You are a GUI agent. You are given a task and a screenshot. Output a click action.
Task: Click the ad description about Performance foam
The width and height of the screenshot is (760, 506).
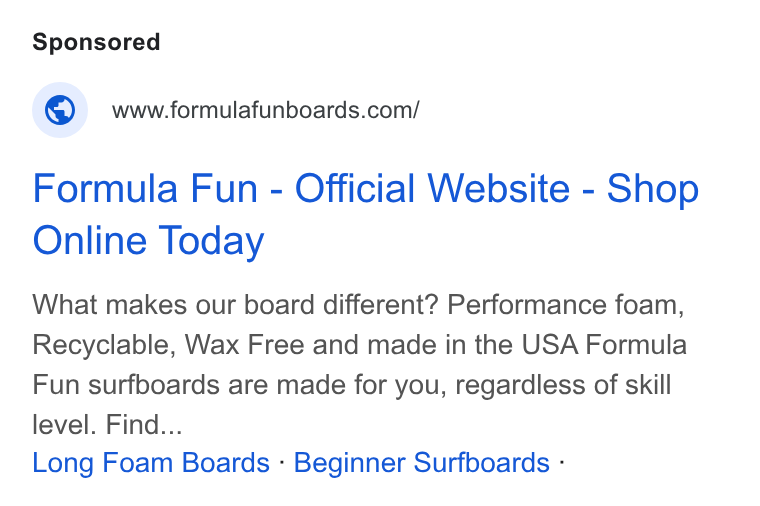click(359, 364)
